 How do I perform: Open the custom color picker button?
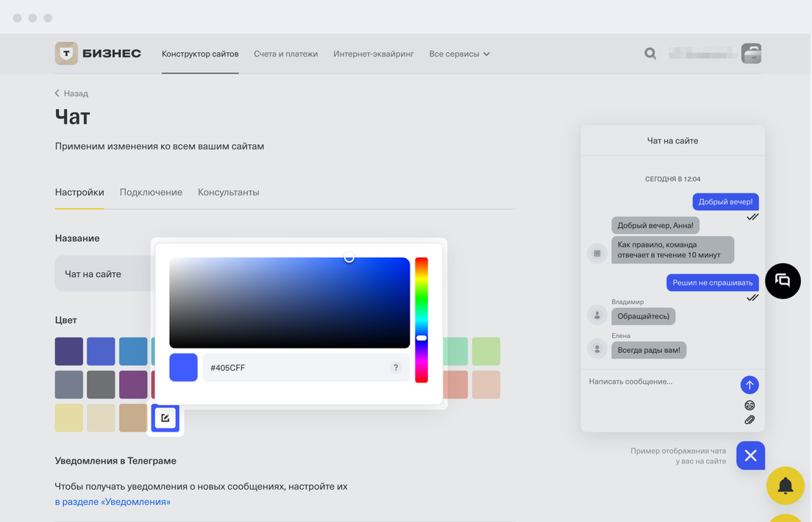coord(165,418)
